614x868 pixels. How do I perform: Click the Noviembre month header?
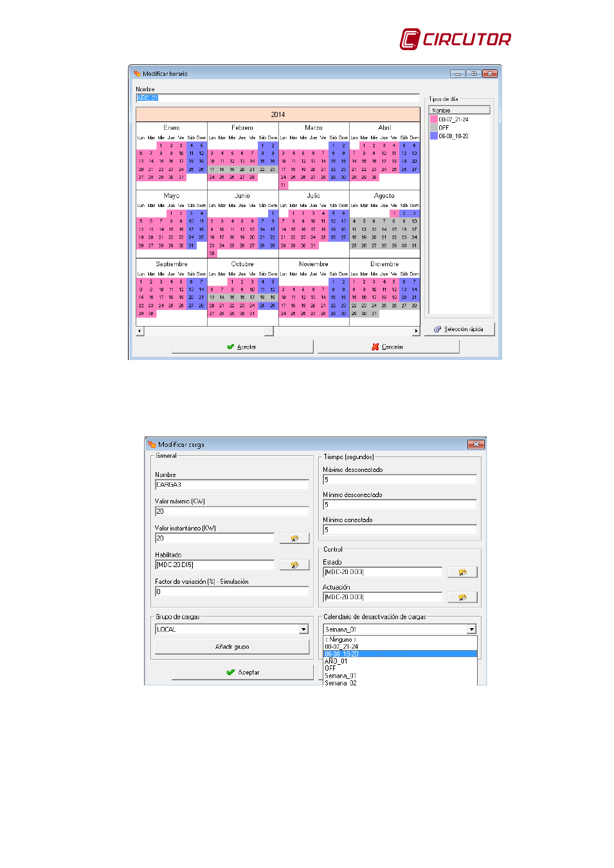314,264
